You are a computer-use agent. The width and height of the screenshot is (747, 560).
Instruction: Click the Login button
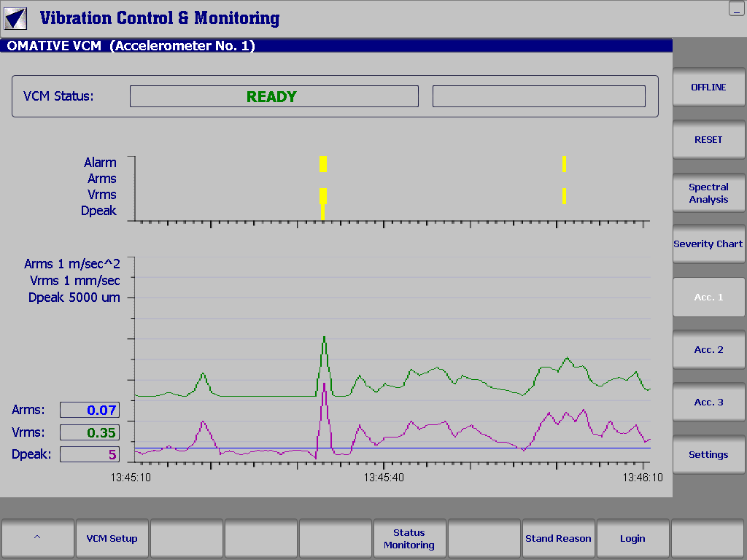click(632, 538)
